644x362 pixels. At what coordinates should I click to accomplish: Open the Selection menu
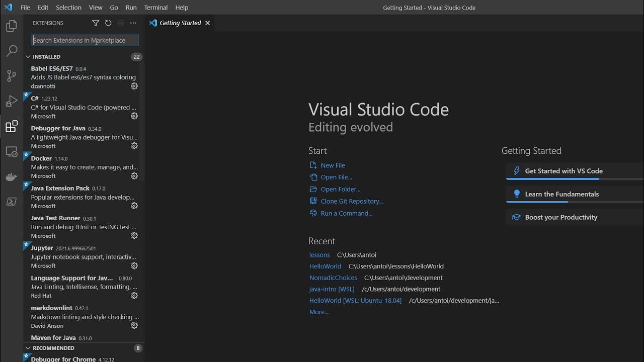click(x=68, y=8)
